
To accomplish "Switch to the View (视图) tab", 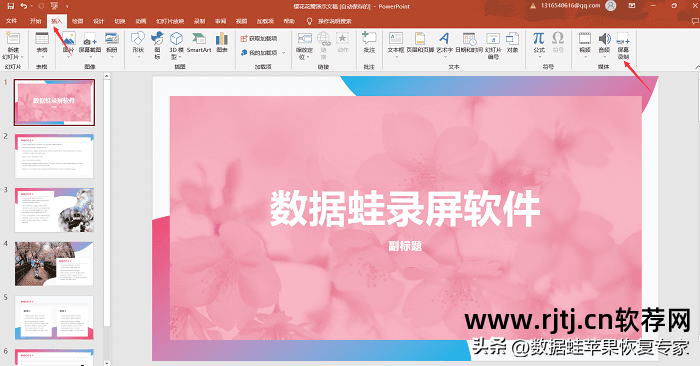I will pos(241,21).
